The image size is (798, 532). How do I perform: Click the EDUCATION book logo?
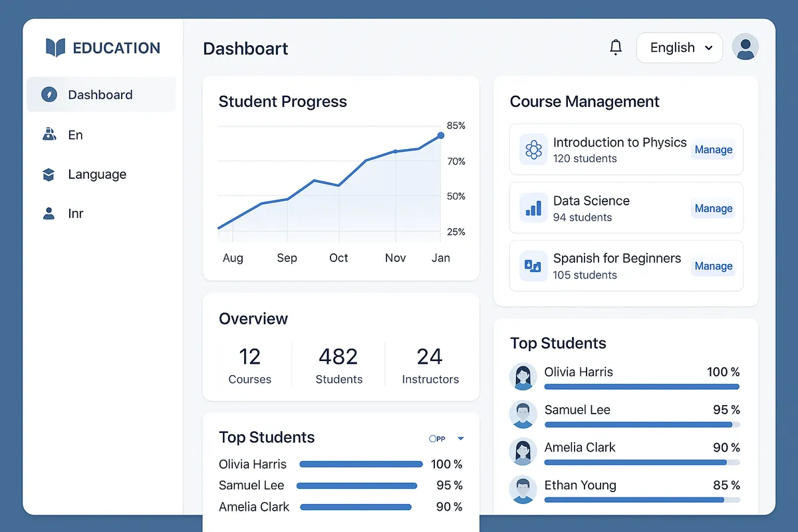point(56,47)
